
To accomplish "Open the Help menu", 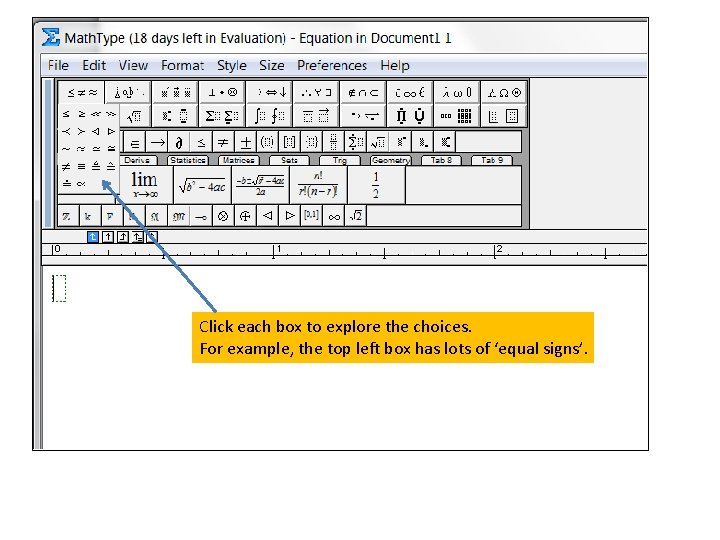I will (x=394, y=66).
